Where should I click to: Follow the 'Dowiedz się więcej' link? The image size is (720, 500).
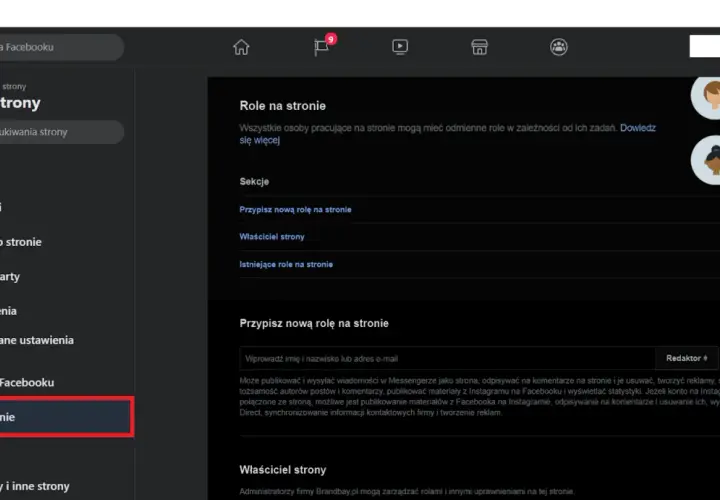(x=638, y=128)
